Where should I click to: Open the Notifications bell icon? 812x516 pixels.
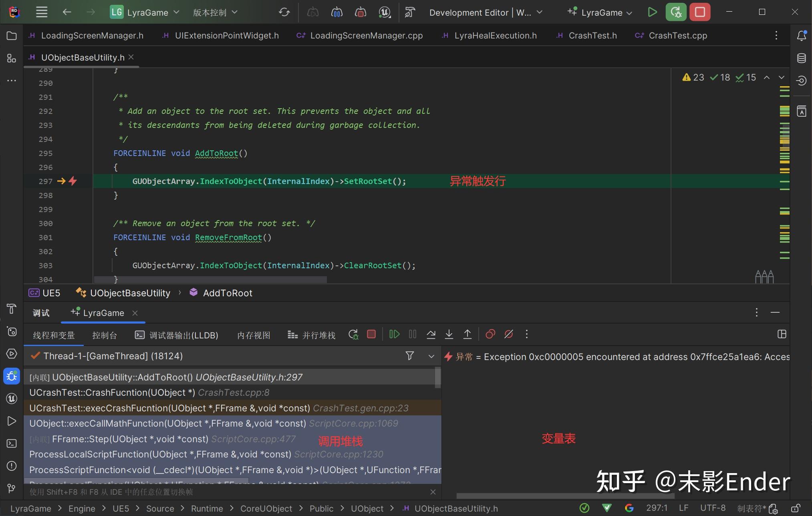click(801, 36)
